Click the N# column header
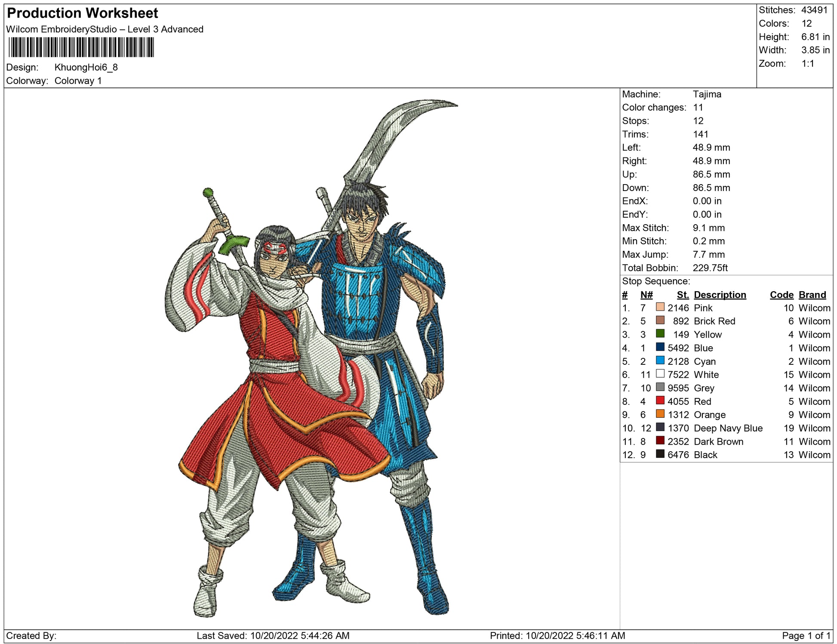Image resolution: width=837 pixels, height=644 pixels. click(x=646, y=295)
